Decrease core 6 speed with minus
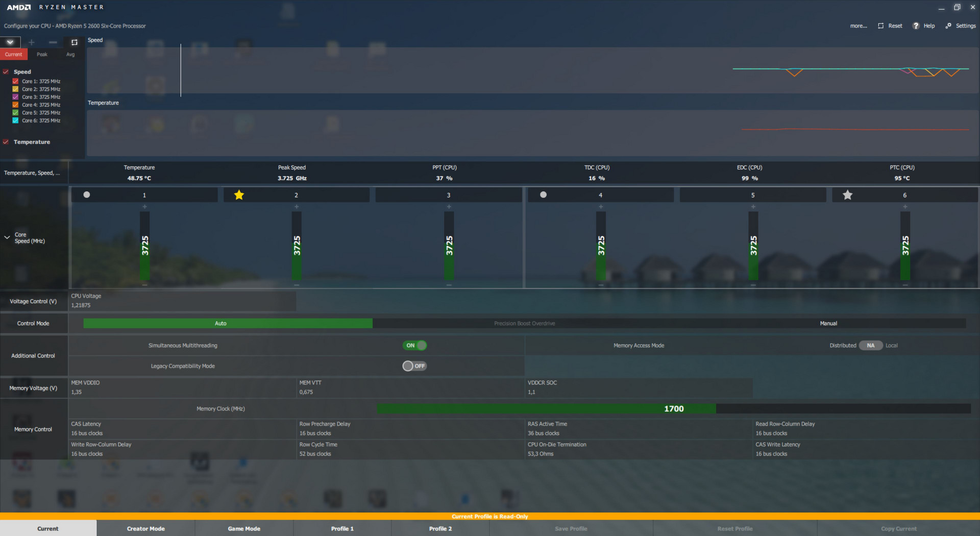This screenshot has width=980, height=536. [x=905, y=285]
